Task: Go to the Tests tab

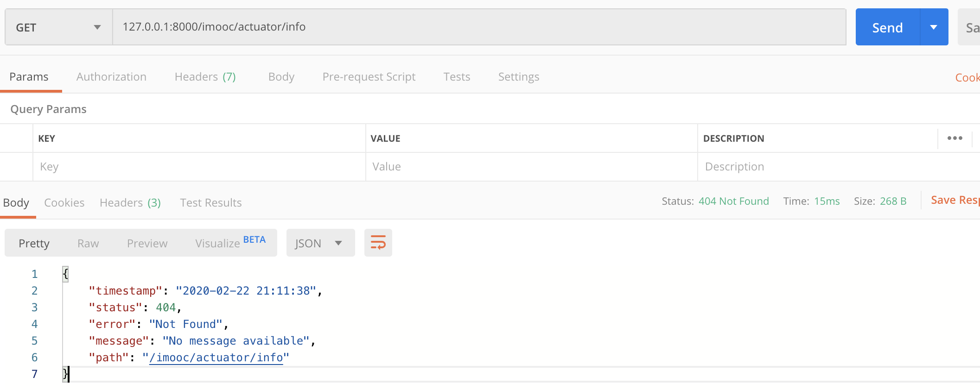Action: click(456, 77)
